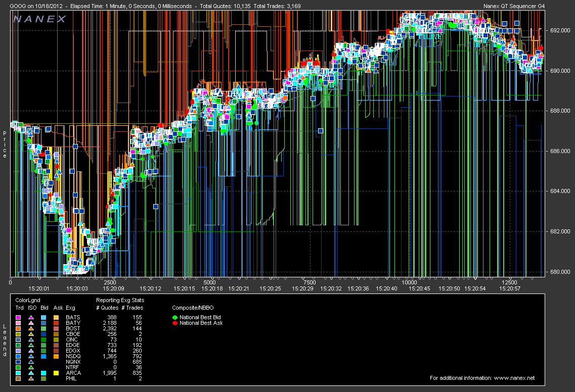Viewport: 575px width, 392px height.
Task: Click the National Best Ask red marker
Action: 175,323
